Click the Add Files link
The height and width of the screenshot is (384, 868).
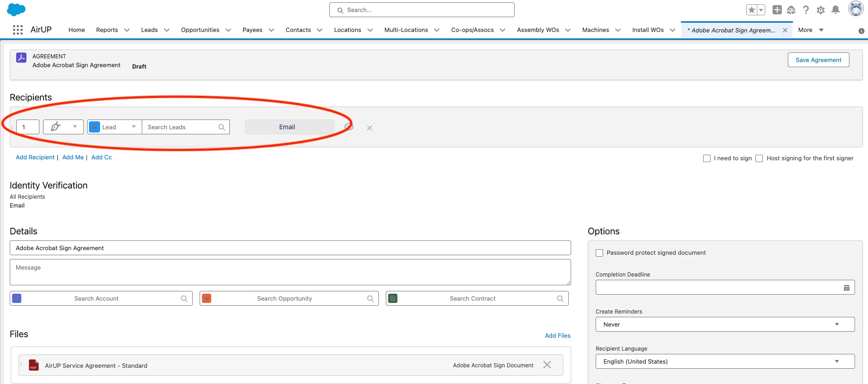tap(558, 336)
